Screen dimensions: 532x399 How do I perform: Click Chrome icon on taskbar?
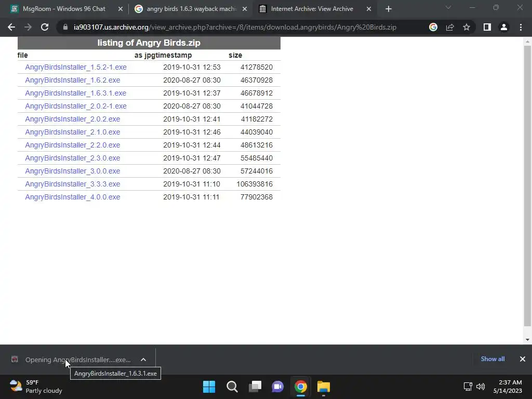(301, 387)
